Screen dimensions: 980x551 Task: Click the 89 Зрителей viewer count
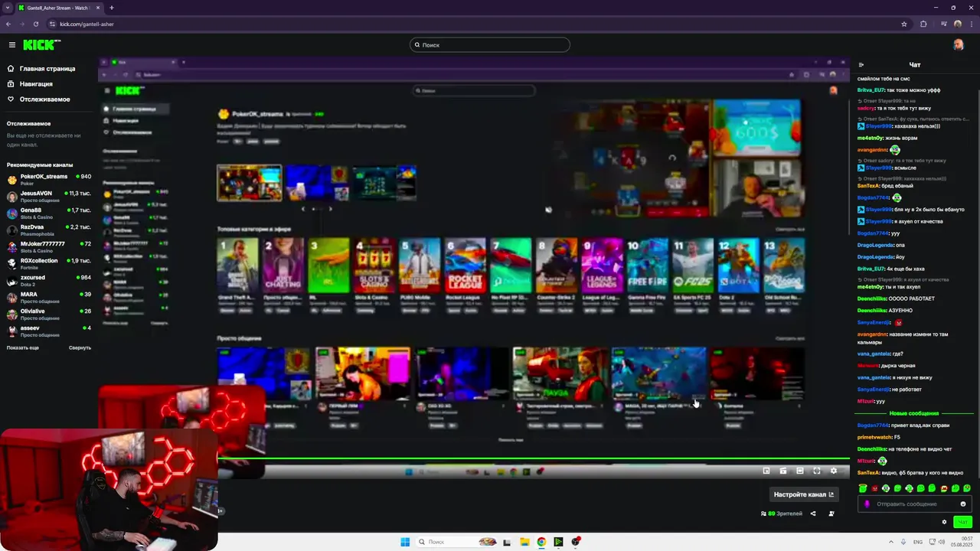(x=782, y=514)
